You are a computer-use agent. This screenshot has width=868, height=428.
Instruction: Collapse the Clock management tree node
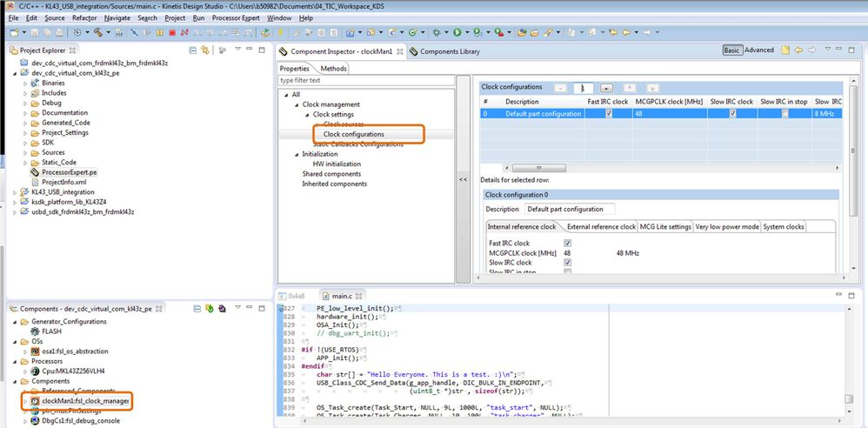point(297,104)
